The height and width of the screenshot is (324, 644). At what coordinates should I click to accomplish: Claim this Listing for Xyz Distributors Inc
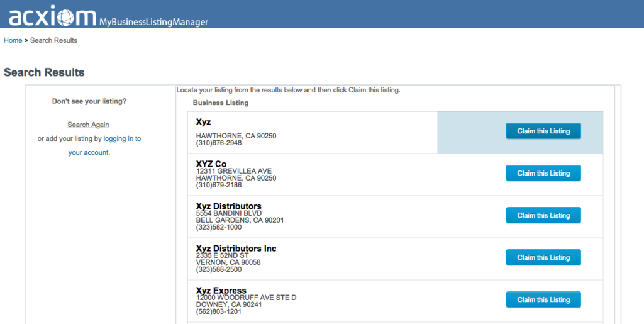543,257
